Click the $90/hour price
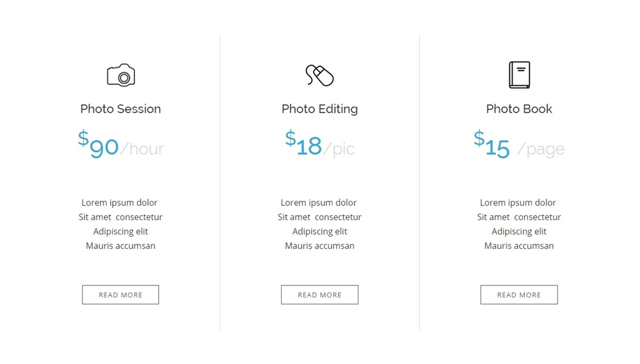The image size is (640, 364). click(121, 144)
